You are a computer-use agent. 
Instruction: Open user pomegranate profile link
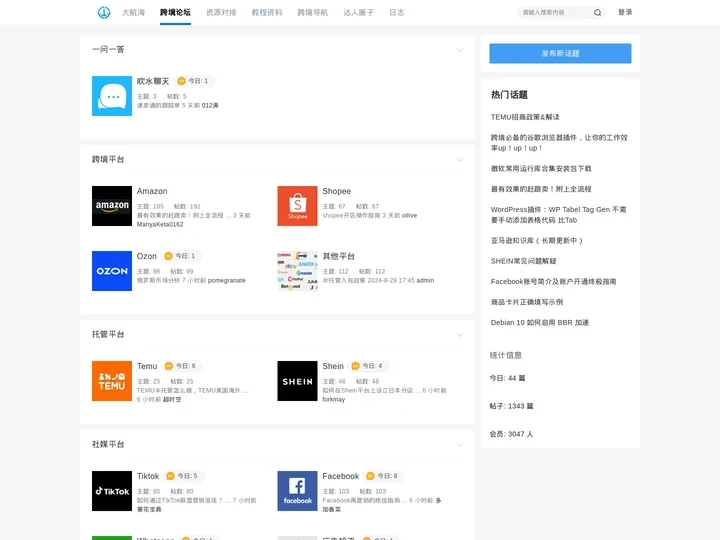point(226,281)
